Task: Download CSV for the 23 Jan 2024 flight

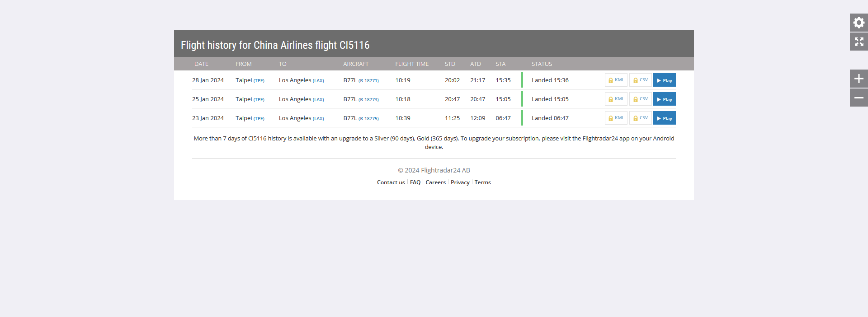Action: (x=641, y=118)
